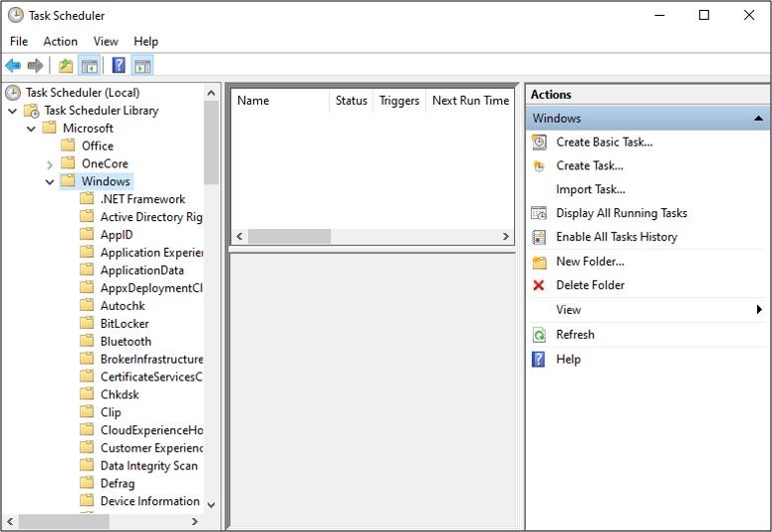Image resolution: width=772 pixels, height=532 pixels.
Task: Expand the OneCore folder node
Action: click(50, 164)
